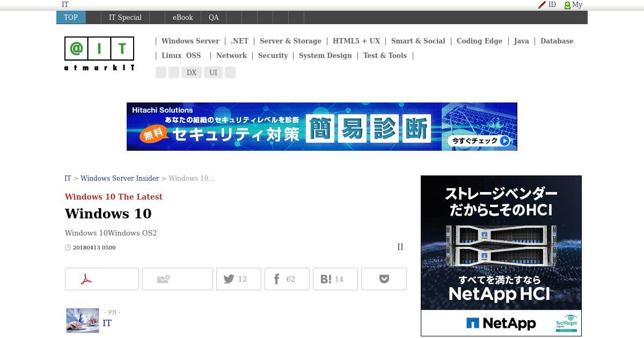644x338 pixels.
Task: Open the TOP tab
Action: 71,17
